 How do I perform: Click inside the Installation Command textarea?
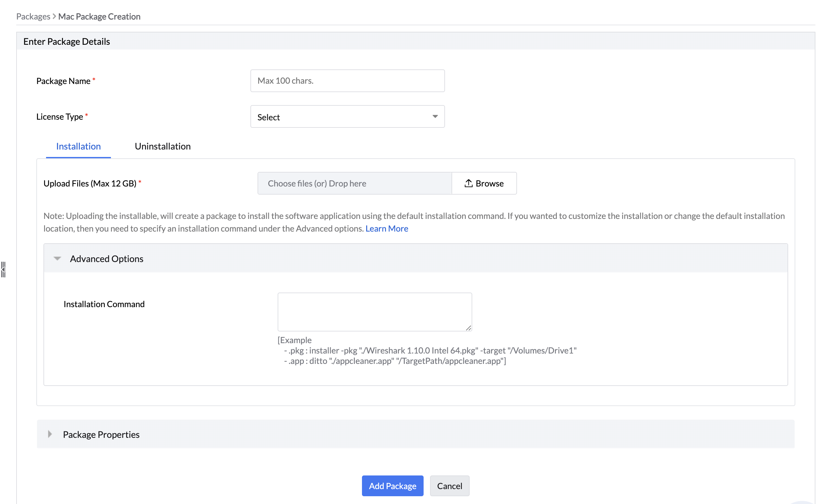click(x=374, y=311)
